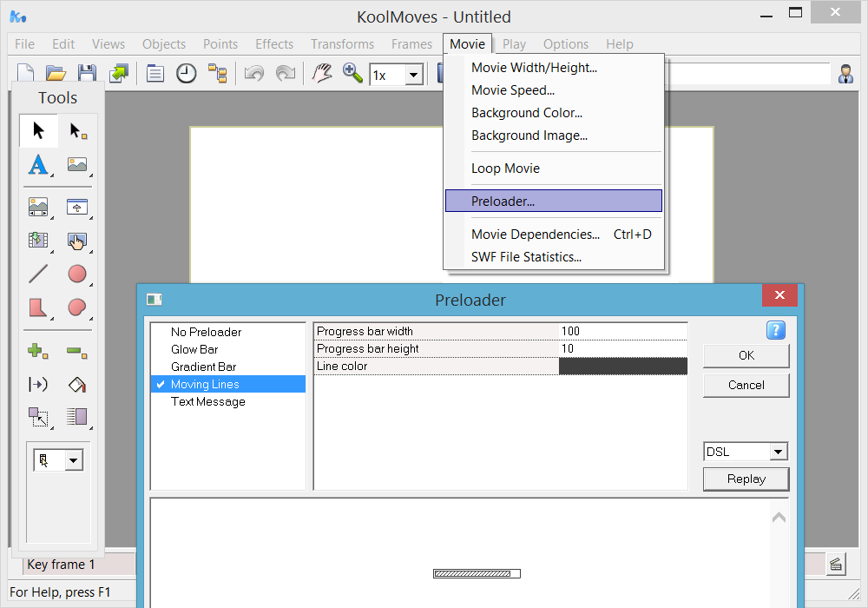The width and height of the screenshot is (868, 608).
Task: Open Movie Dependencies from menu
Action: 554,235
